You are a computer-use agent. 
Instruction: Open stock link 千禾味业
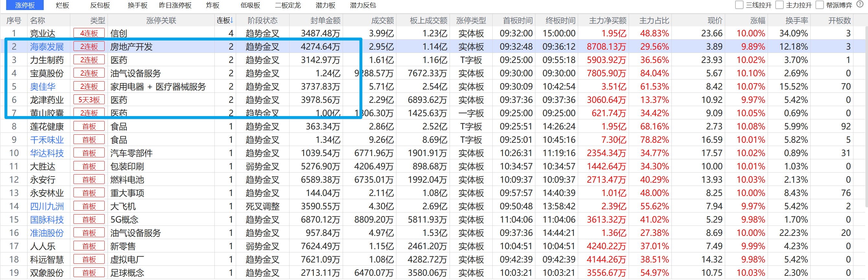click(x=47, y=140)
